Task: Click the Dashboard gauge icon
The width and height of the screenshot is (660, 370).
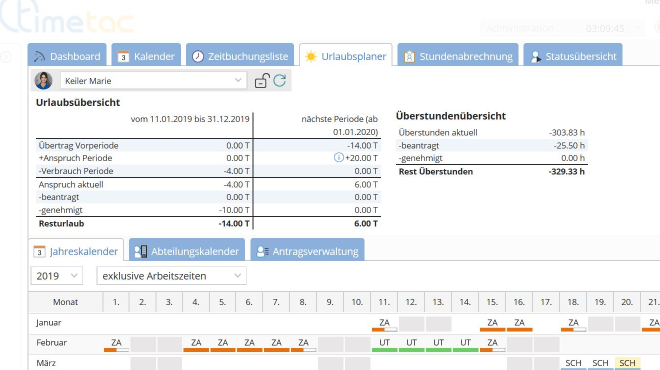Action: point(40,56)
